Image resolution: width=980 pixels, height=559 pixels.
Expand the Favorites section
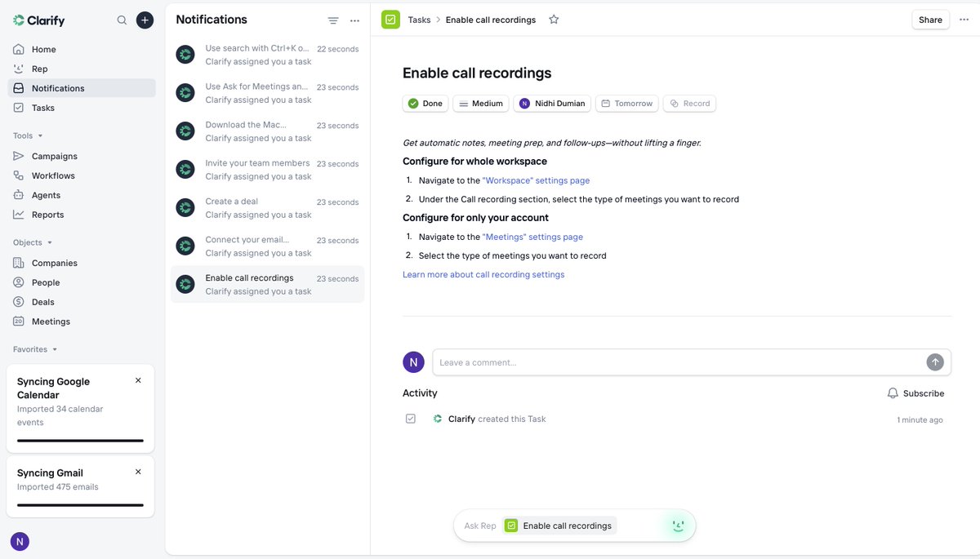coord(35,349)
